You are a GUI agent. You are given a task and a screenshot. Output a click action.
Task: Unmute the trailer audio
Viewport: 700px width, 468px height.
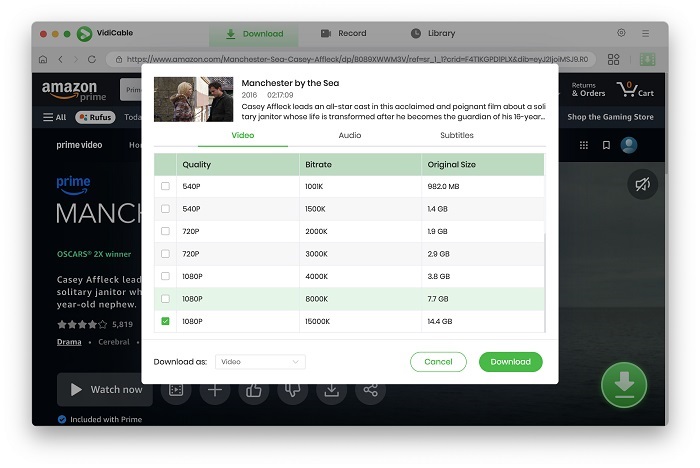pyautogui.click(x=642, y=184)
